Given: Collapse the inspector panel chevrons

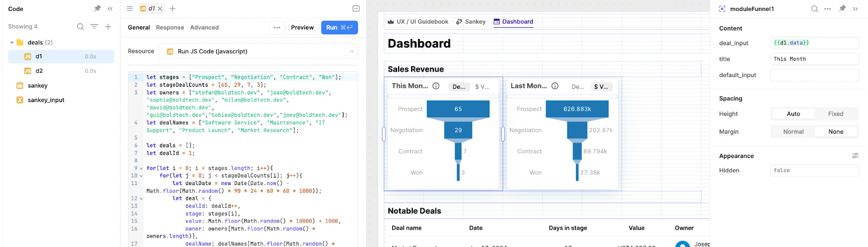Looking at the screenshot, I should coord(855,9).
